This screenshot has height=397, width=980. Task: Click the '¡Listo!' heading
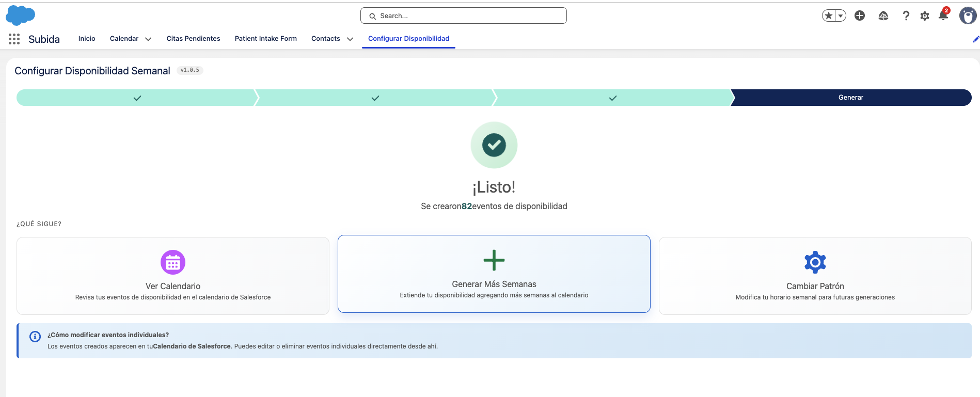click(x=494, y=187)
